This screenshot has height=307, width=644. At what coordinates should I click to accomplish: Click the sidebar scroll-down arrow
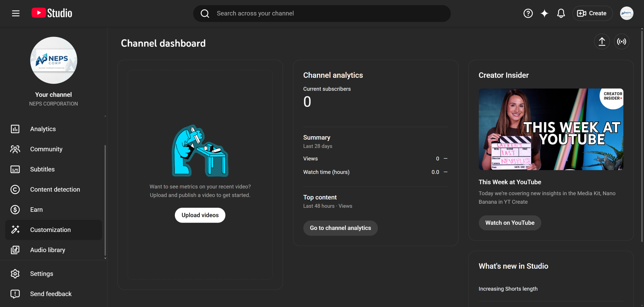(x=105, y=258)
